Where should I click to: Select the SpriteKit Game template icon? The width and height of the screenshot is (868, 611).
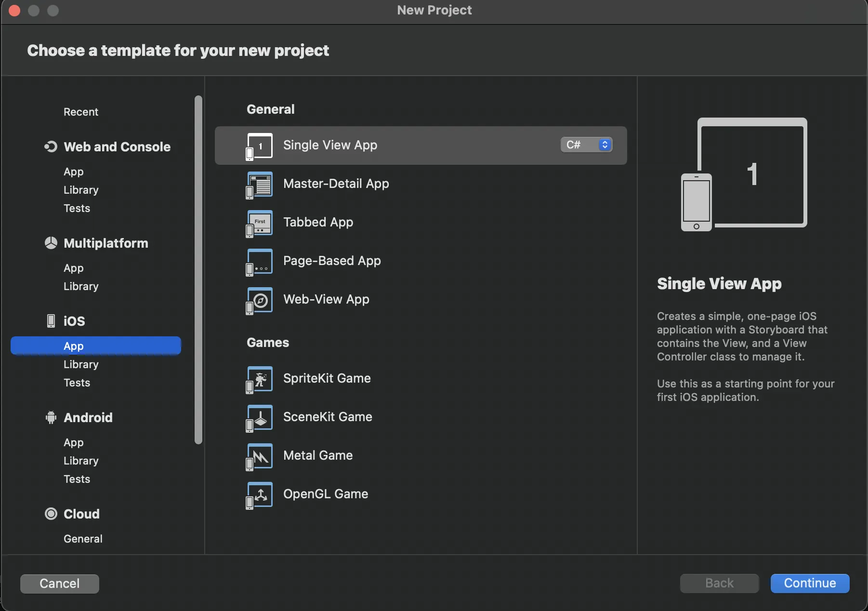pos(259,380)
